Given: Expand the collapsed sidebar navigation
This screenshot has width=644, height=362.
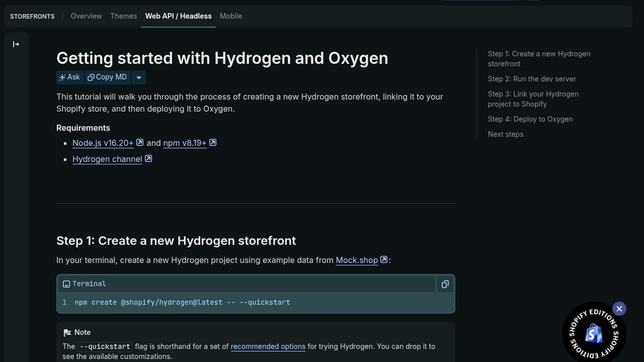Looking at the screenshot, I should (16, 44).
